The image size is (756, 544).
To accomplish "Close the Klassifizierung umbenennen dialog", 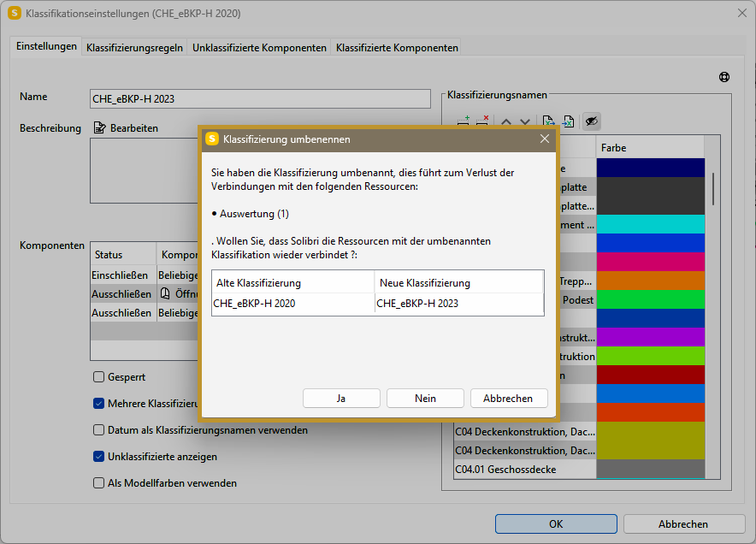I will click(545, 139).
